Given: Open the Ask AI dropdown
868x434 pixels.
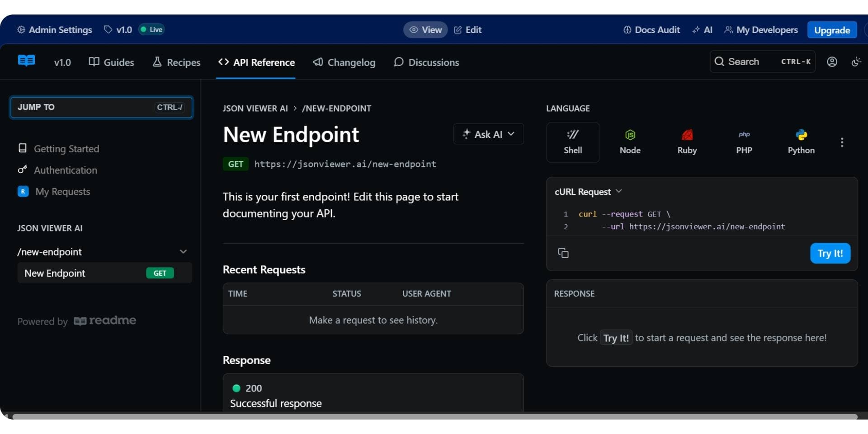Looking at the screenshot, I should tap(488, 134).
